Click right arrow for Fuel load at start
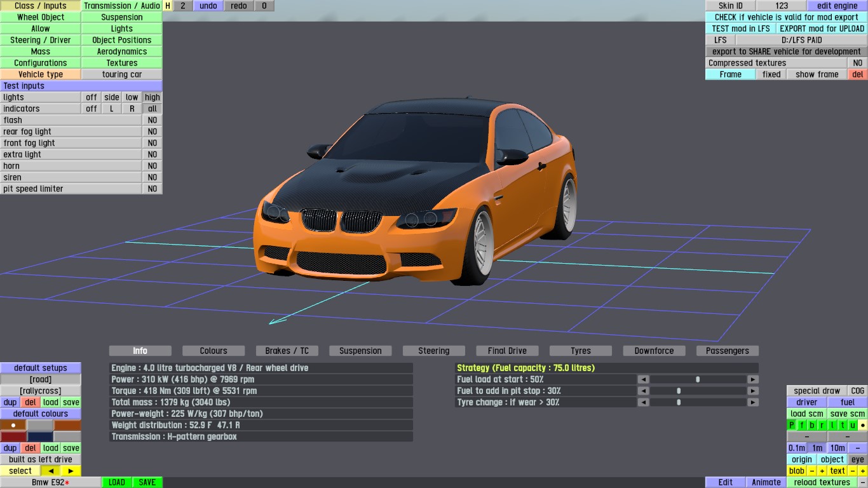 tap(752, 379)
